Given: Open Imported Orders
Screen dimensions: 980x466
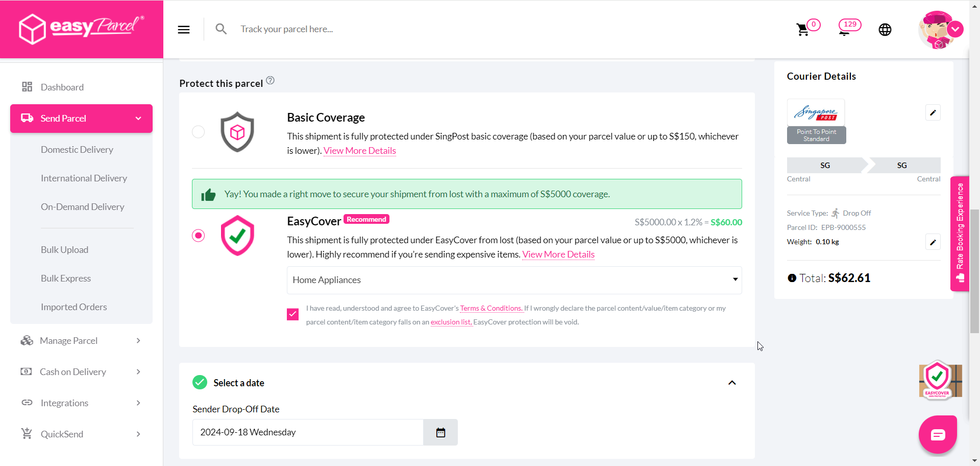Looking at the screenshot, I should pyautogui.click(x=74, y=307).
